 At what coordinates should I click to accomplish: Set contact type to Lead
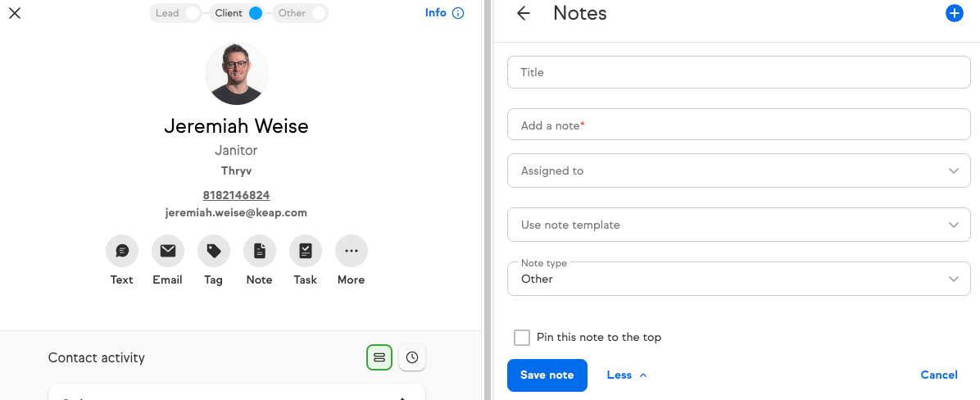[x=175, y=13]
